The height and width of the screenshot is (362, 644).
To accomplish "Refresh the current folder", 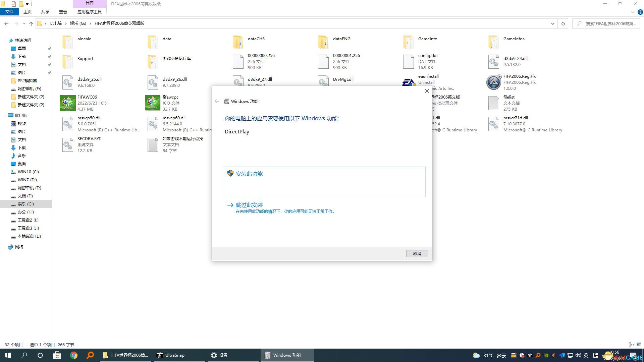I will click(563, 23).
